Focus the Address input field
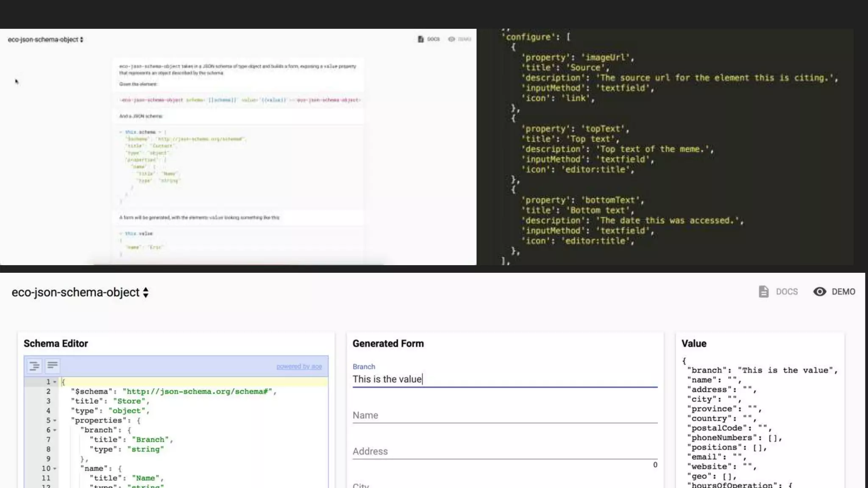 pyautogui.click(x=504, y=451)
